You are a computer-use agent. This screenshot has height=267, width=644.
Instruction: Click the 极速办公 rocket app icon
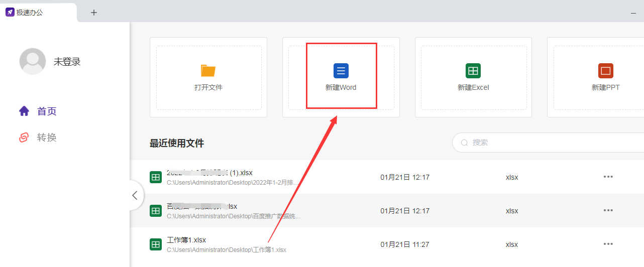[x=10, y=13]
